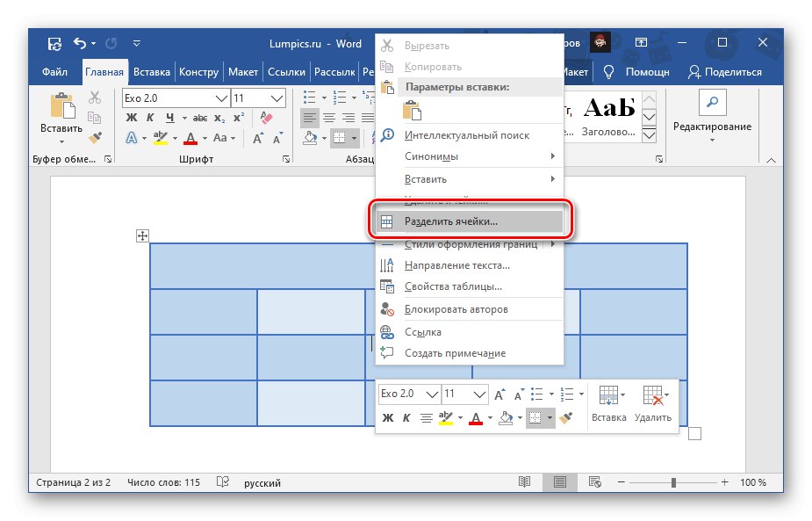Image resolution: width=812 pixels, height=521 pixels.
Task: Click the Format Painter brush in ribbon
Action: coord(95,137)
